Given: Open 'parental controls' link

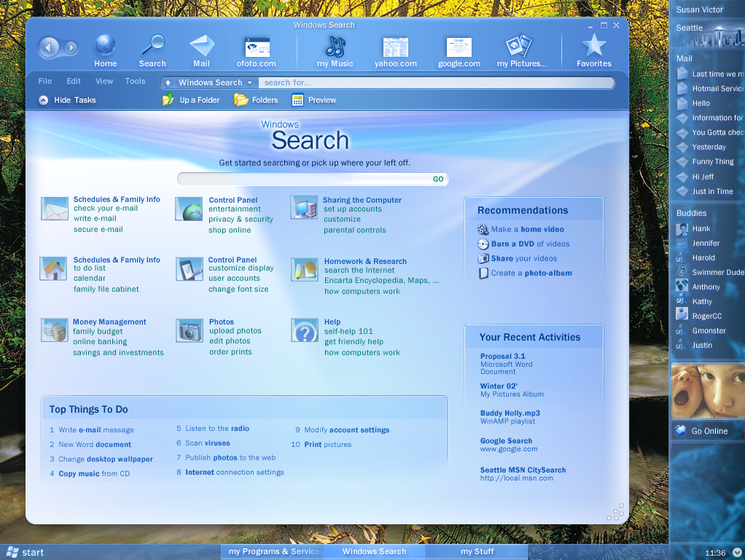Looking at the screenshot, I should [355, 230].
